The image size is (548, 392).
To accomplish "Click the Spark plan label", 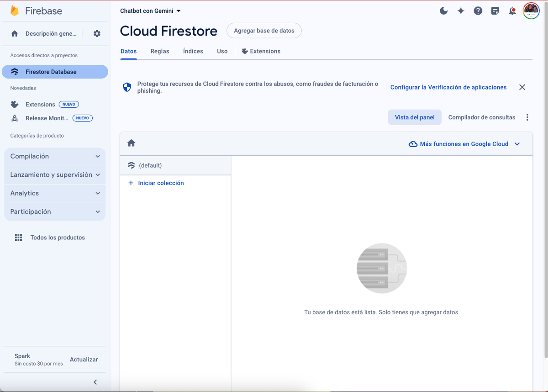I will 22,356.
